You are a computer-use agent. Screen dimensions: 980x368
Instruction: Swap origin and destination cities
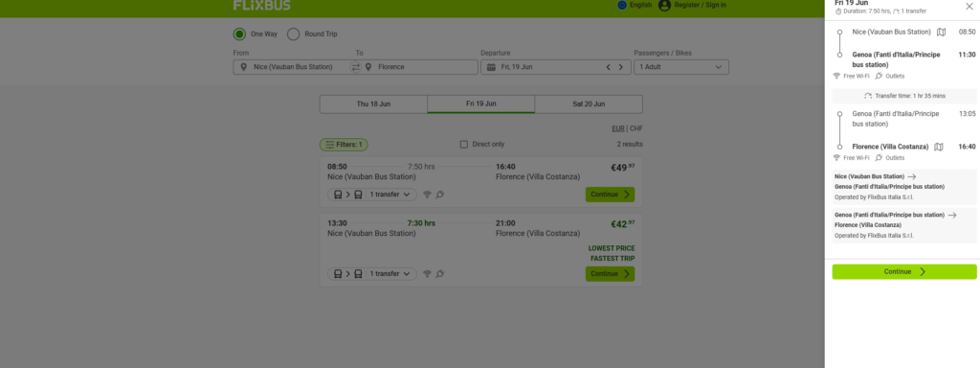tap(356, 67)
